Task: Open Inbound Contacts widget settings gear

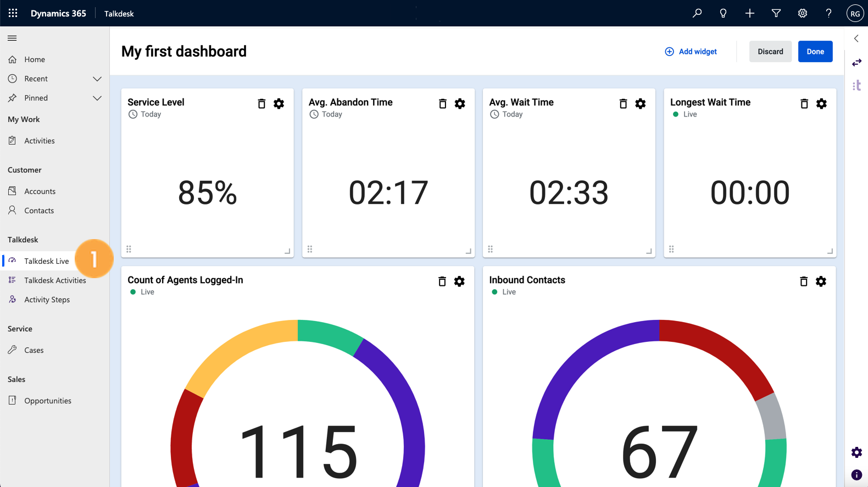Action: tap(821, 281)
